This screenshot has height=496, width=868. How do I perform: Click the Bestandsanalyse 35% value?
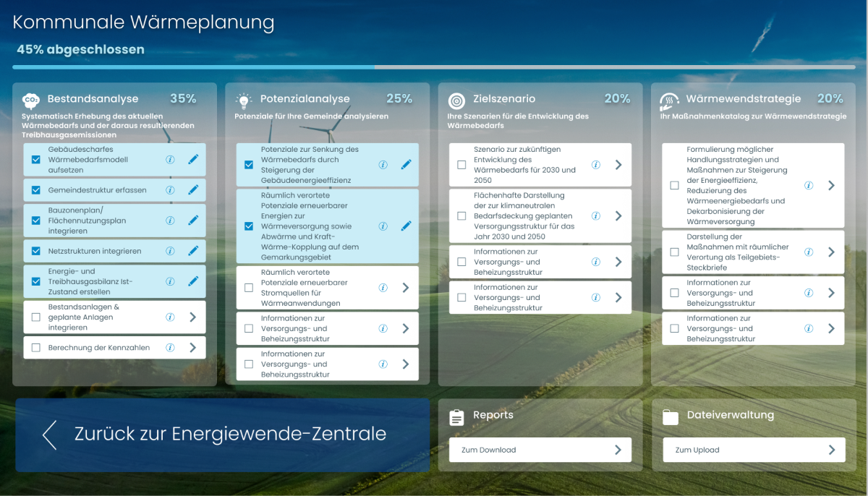tap(183, 98)
